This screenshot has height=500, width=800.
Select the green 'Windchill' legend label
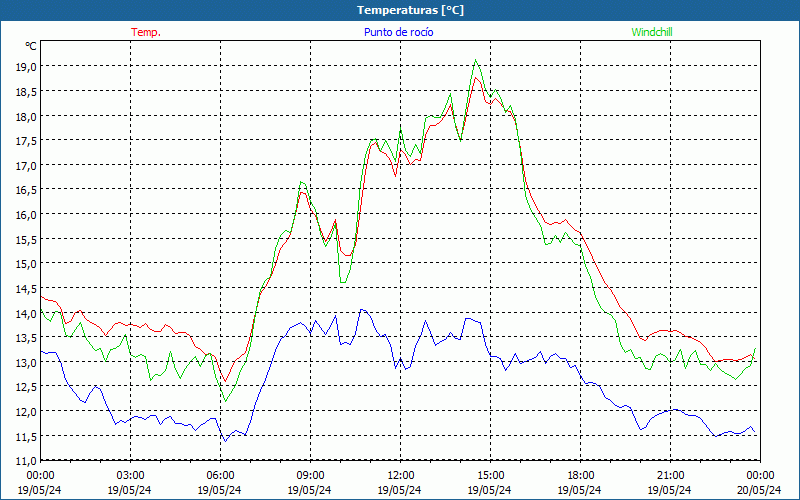tap(652, 32)
